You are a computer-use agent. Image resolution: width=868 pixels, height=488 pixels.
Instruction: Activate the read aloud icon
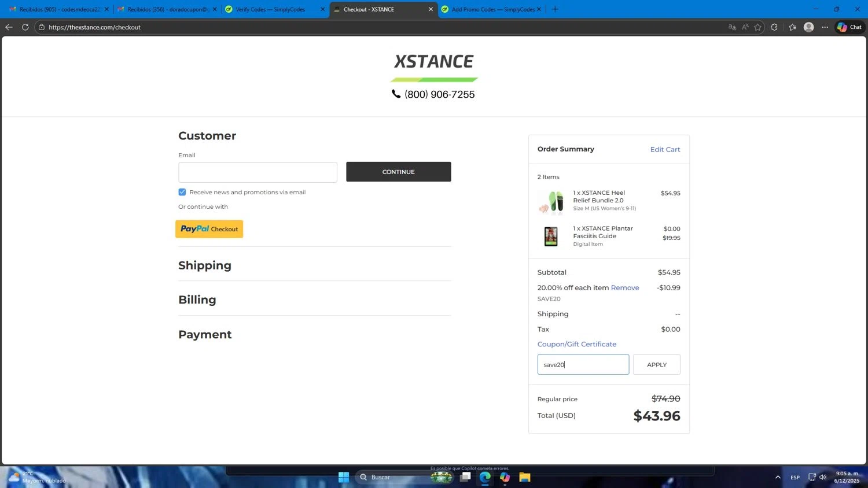tap(745, 27)
